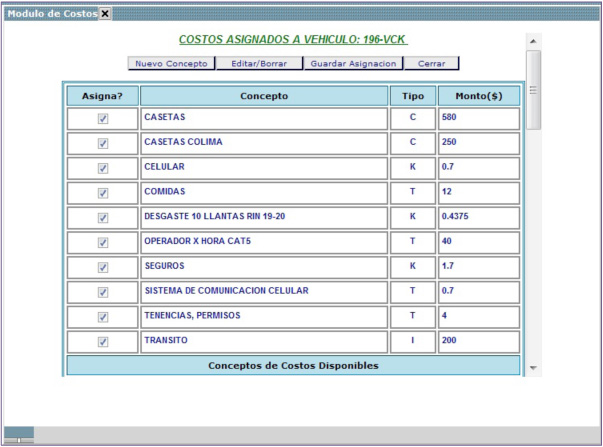Save with Guardar Asignacion button
Image resolution: width=603 pixels, height=447 pixels.
(x=353, y=63)
